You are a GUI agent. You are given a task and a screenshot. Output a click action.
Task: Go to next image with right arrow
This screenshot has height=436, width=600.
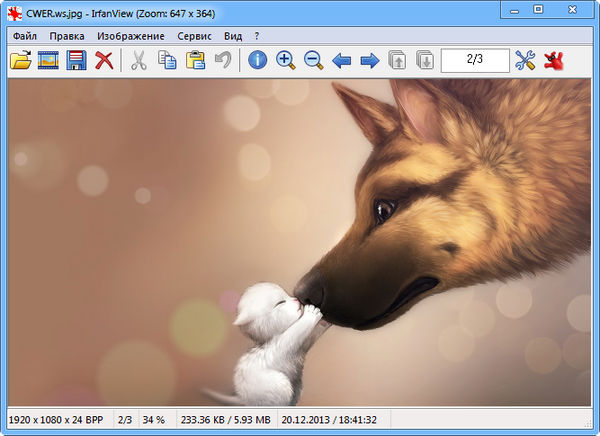(x=370, y=61)
